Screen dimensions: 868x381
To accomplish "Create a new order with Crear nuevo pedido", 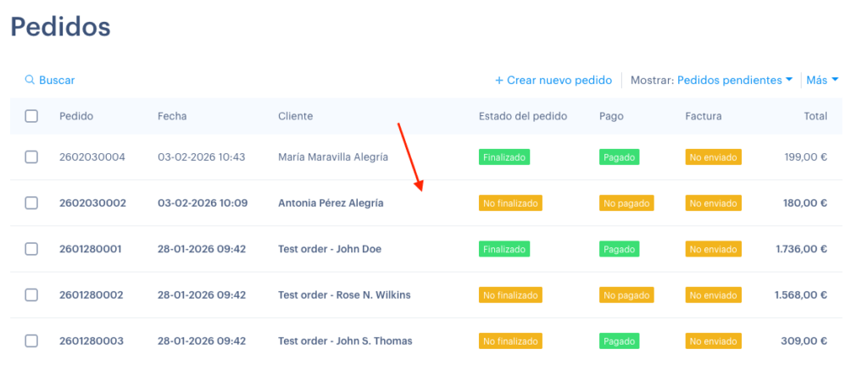I will [x=553, y=80].
